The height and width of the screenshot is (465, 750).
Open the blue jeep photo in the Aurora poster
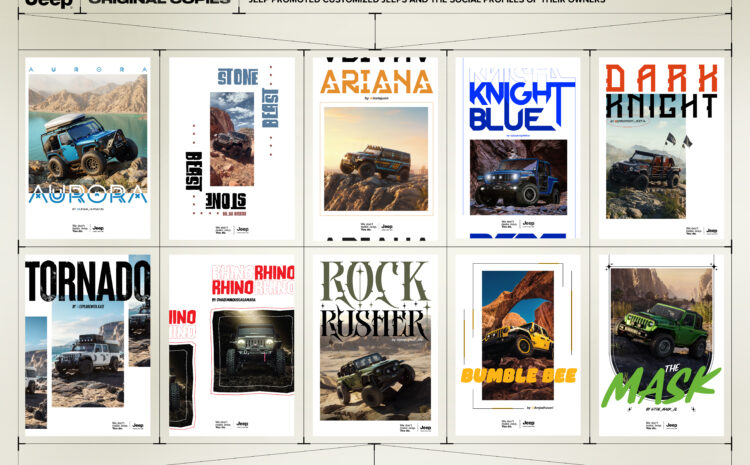point(88,133)
